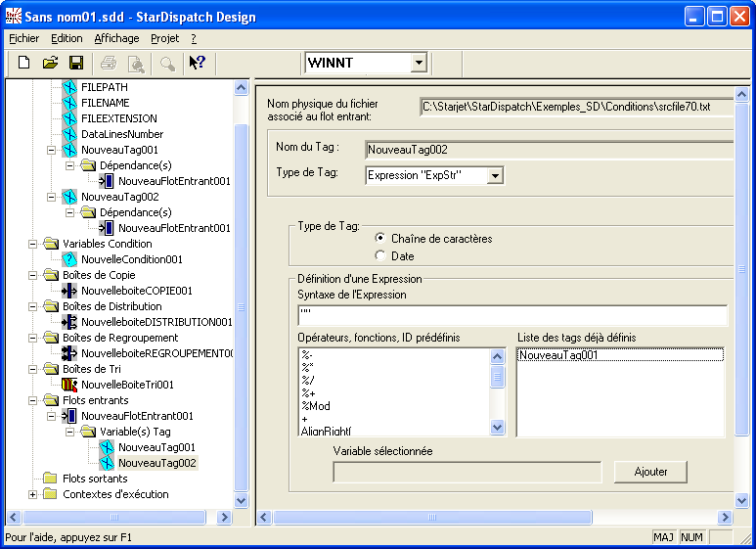This screenshot has width=756, height=549.
Task: Click the Save floppy disk icon
Action: [x=75, y=63]
